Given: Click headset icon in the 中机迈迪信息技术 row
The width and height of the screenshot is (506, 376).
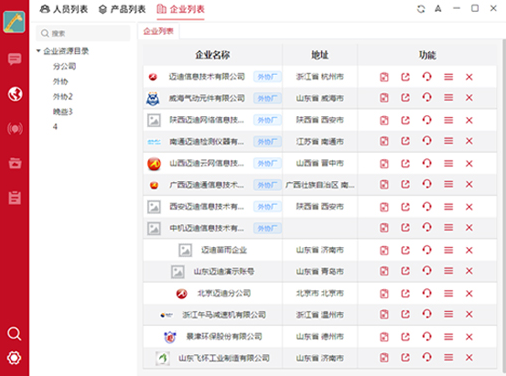Looking at the screenshot, I should coord(427,227).
